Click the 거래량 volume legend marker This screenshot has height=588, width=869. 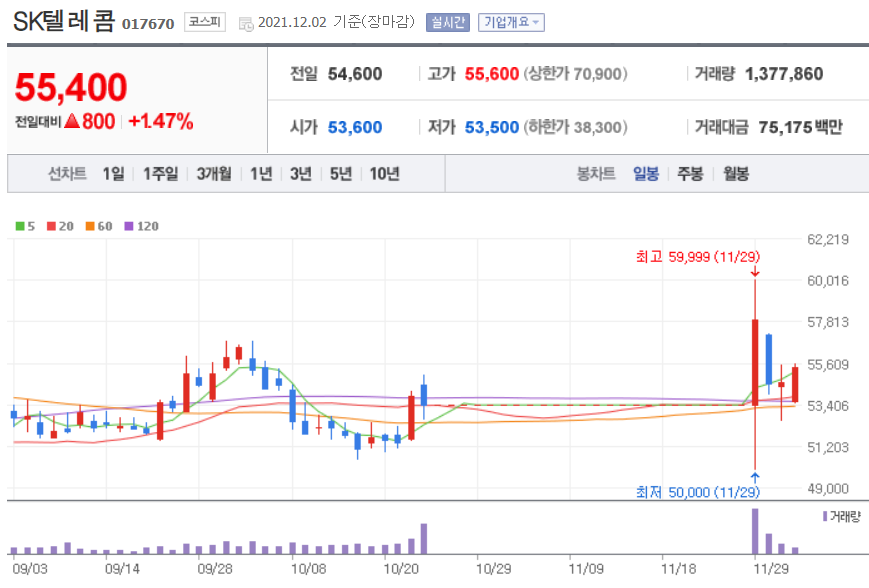[825, 517]
